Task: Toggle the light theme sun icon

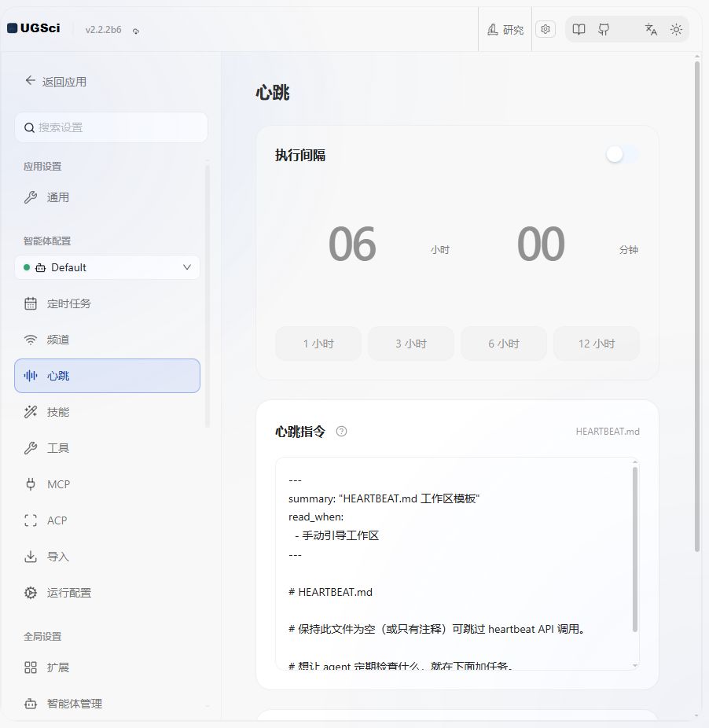Action: pos(676,30)
